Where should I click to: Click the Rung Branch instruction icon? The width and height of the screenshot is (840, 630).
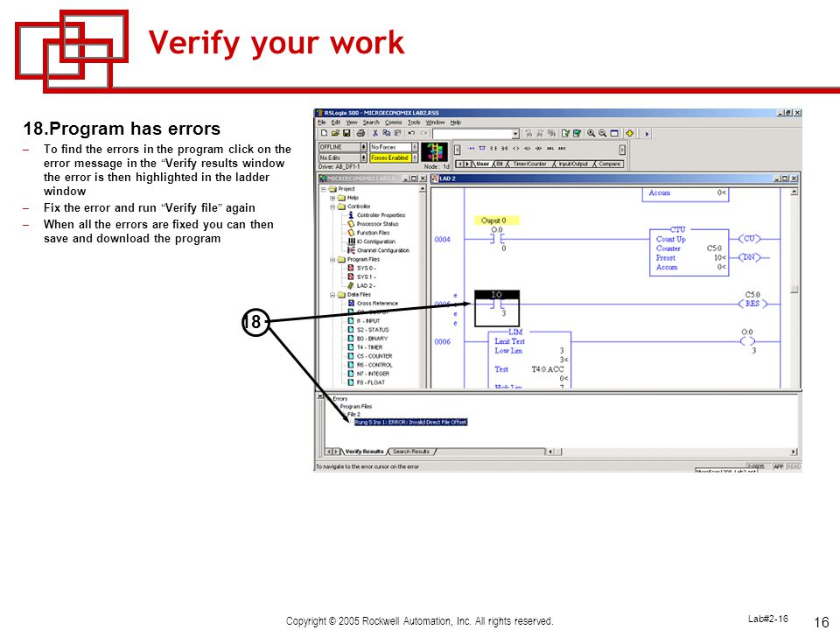click(x=482, y=149)
